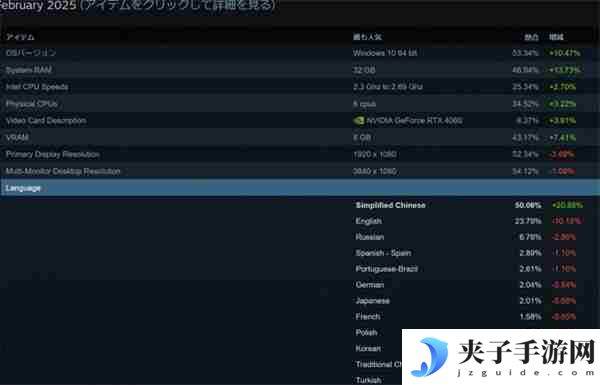Click the green change value in Windows 10 row

point(564,53)
